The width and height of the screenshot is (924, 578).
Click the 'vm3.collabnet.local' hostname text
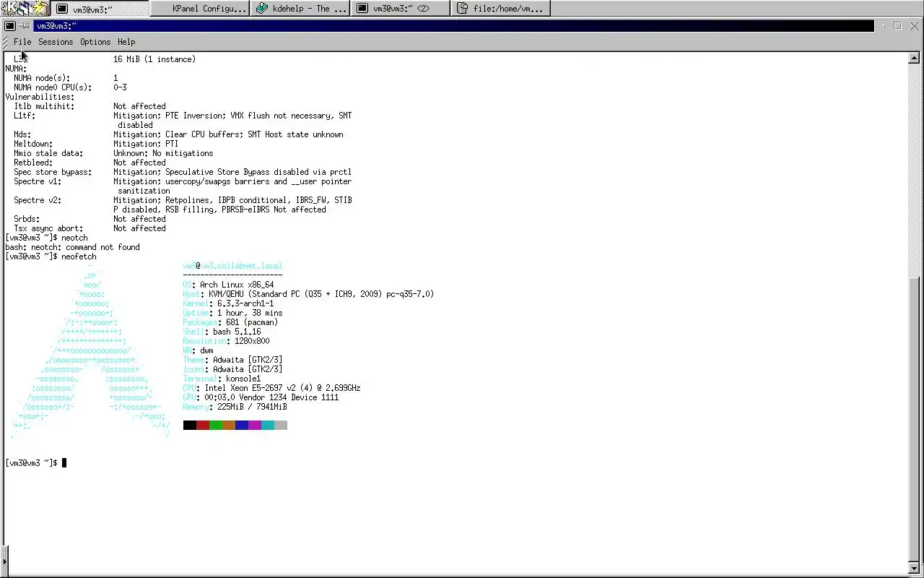tap(241, 266)
